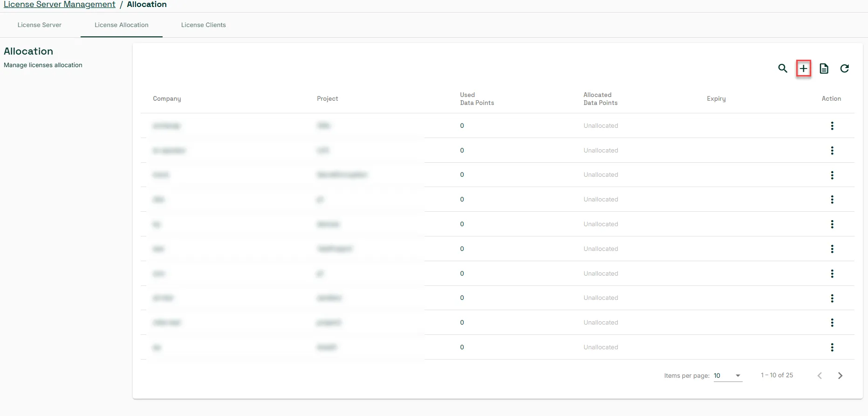
Task: Open the search magnifier icon
Action: pyautogui.click(x=783, y=69)
